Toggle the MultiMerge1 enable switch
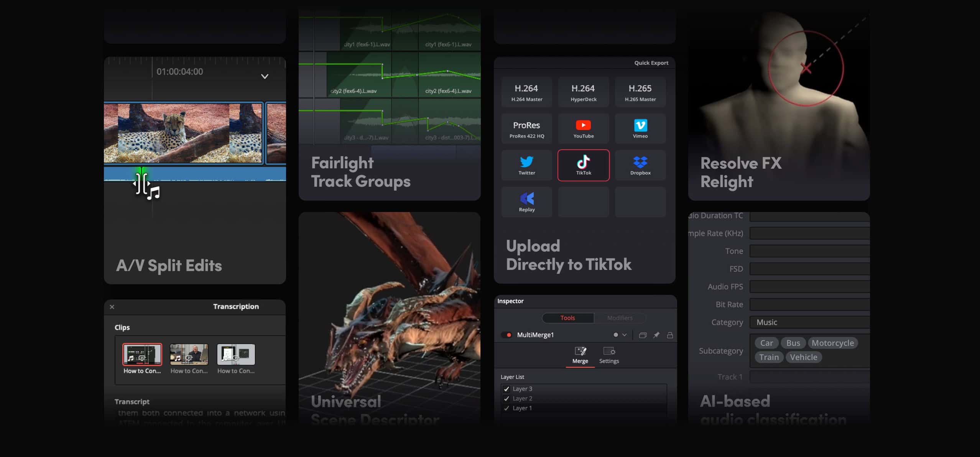 pos(506,335)
